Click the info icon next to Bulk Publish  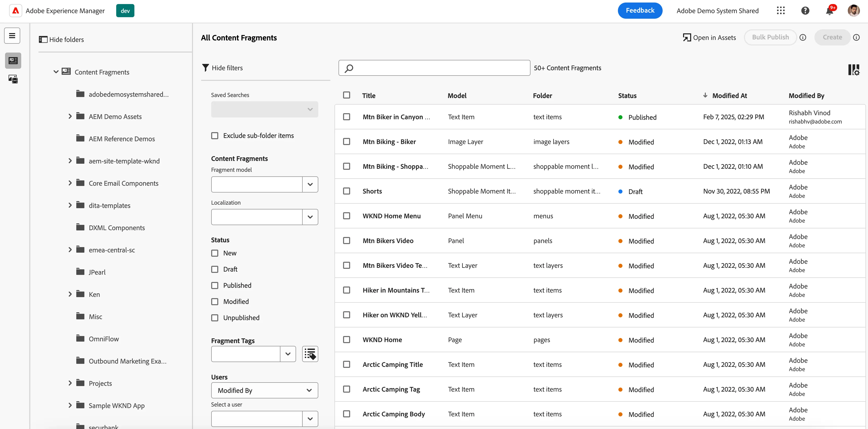(803, 37)
